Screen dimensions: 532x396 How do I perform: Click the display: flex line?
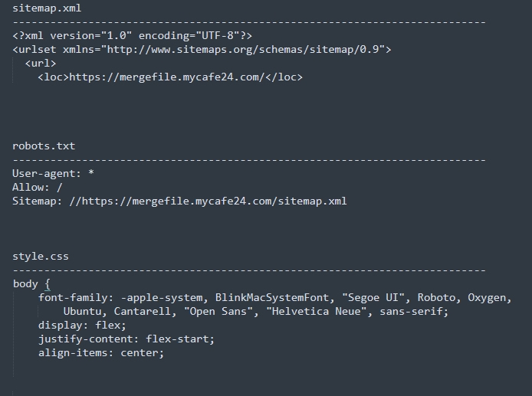coord(82,326)
